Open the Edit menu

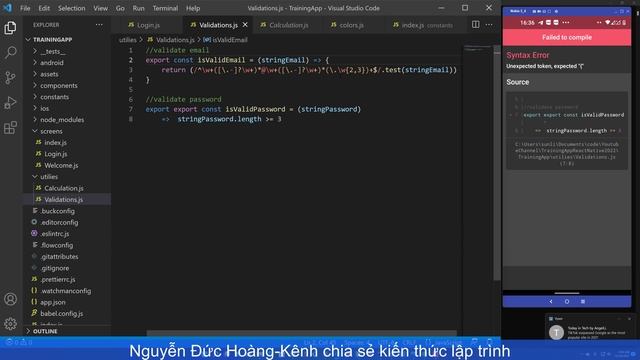click(44, 8)
